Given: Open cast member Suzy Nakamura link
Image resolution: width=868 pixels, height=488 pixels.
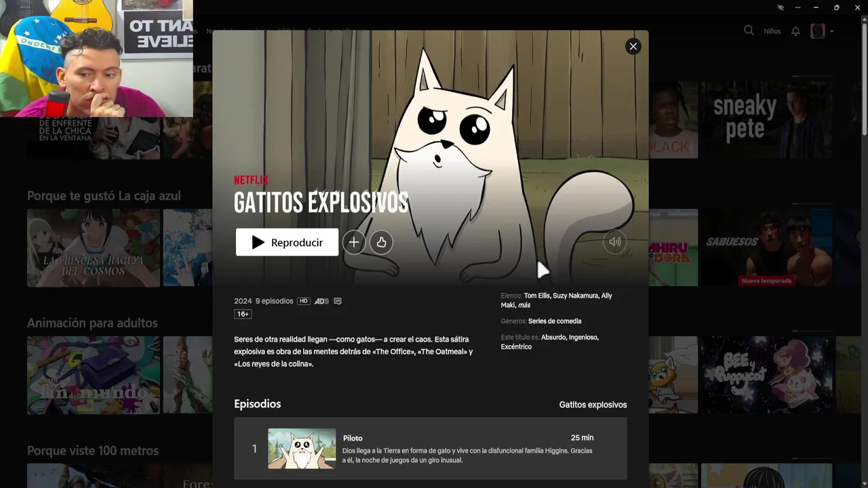Looking at the screenshot, I should click(x=575, y=296).
